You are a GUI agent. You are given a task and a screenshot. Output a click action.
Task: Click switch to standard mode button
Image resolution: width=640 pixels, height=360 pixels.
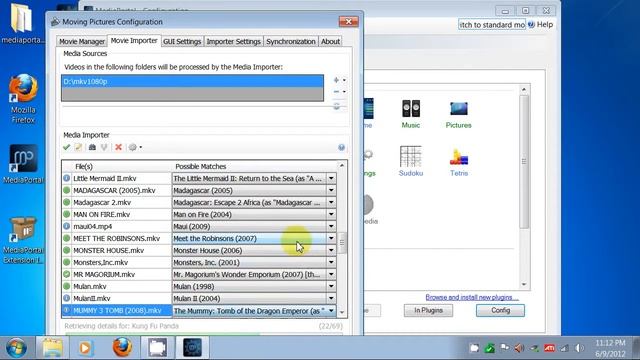click(492, 24)
